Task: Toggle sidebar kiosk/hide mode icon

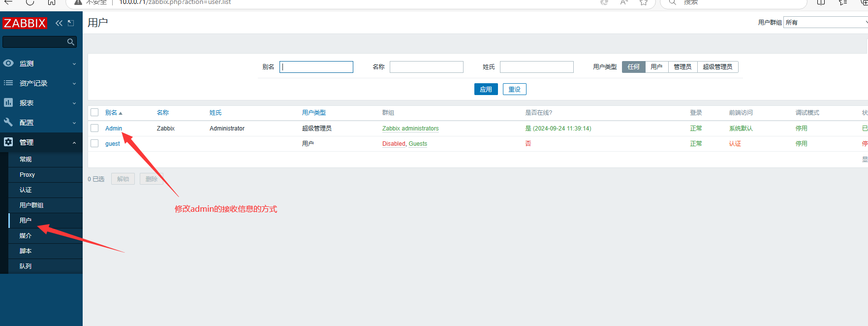Action: tap(71, 23)
